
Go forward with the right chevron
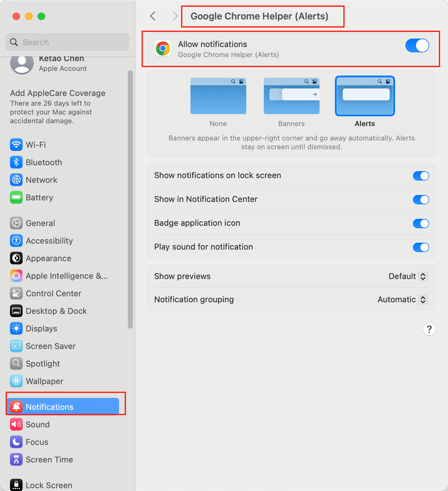(175, 16)
